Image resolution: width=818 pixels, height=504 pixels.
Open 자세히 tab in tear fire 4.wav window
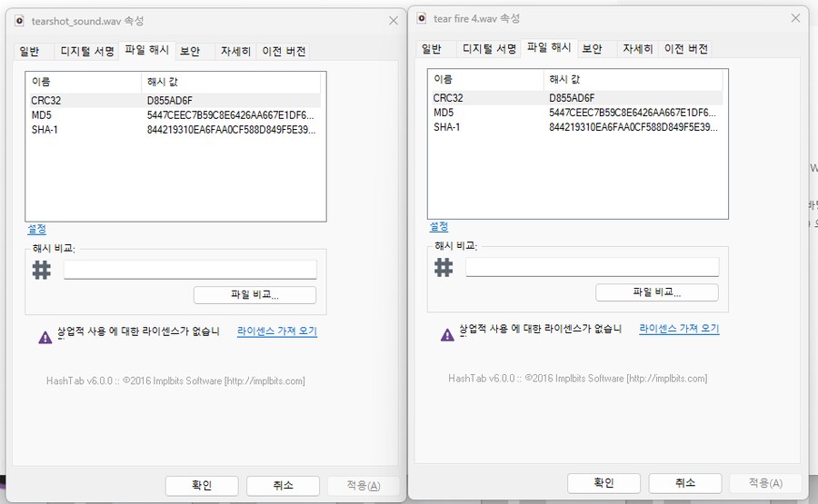point(637,48)
